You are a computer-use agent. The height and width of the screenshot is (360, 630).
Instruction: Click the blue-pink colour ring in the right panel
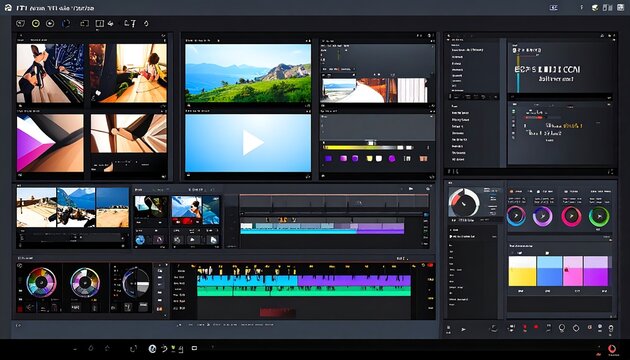pyautogui.click(x=516, y=216)
